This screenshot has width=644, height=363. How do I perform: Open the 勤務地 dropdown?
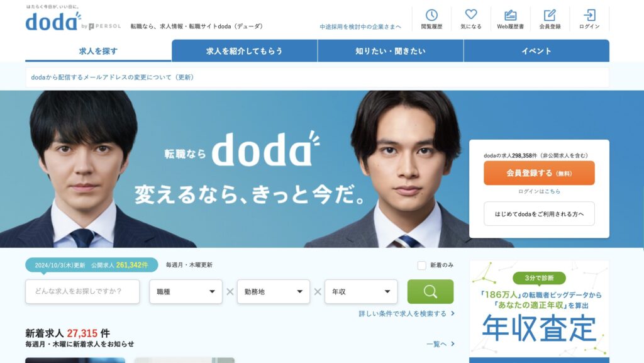click(273, 291)
